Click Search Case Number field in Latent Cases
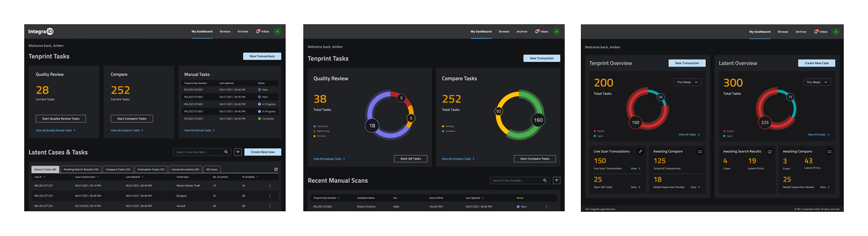868x236 pixels. 202,152
